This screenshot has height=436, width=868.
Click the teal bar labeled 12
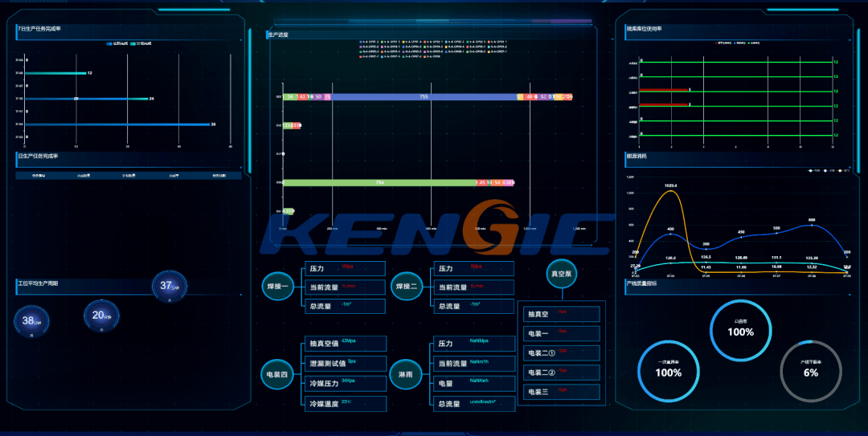[56, 73]
